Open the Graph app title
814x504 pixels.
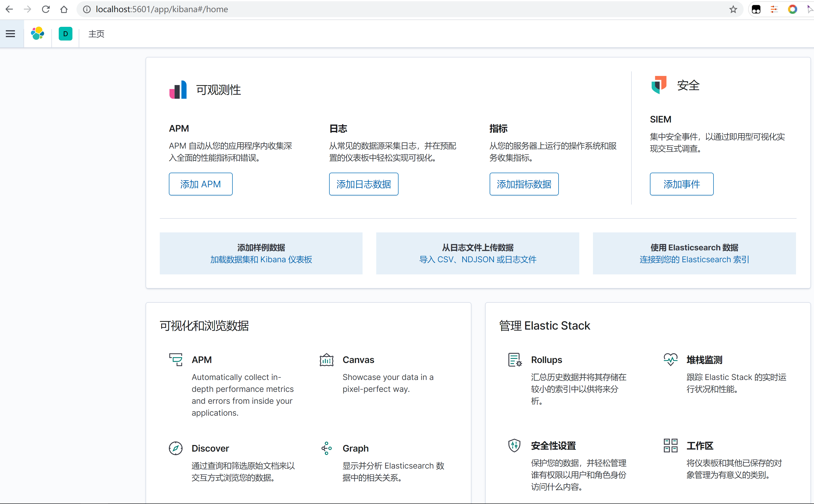356,448
